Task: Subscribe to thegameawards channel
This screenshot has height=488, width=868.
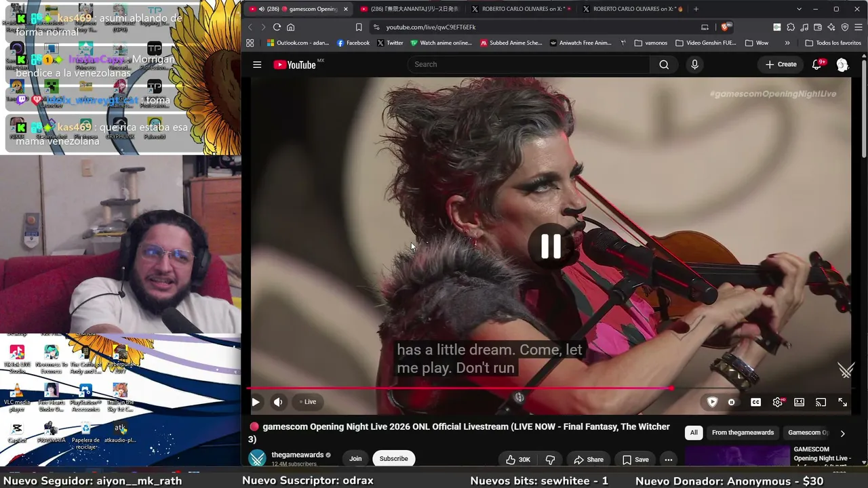Action: (393, 459)
